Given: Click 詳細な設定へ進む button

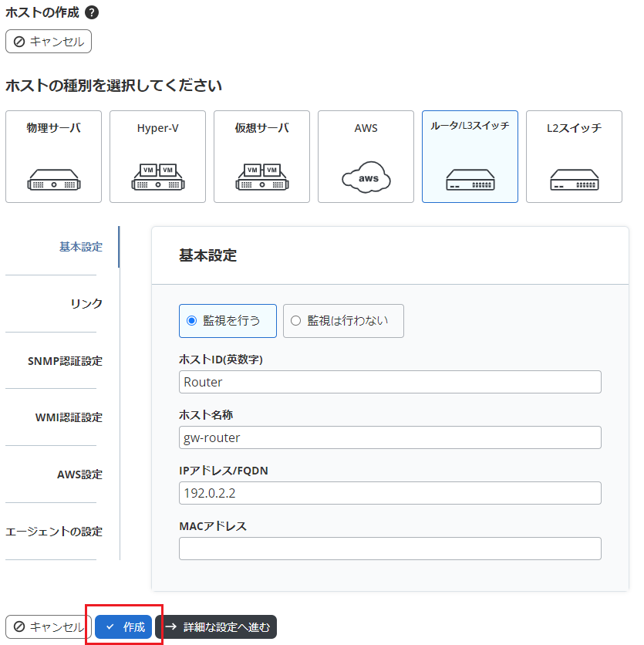Looking at the screenshot, I should click(x=216, y=627).
